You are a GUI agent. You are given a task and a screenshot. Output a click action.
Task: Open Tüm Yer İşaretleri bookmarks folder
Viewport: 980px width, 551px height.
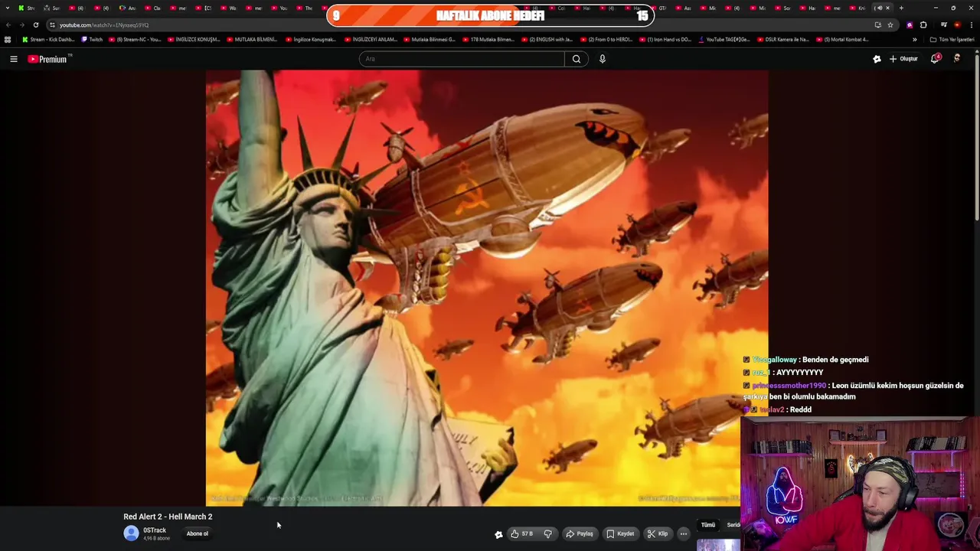[952, 39]
